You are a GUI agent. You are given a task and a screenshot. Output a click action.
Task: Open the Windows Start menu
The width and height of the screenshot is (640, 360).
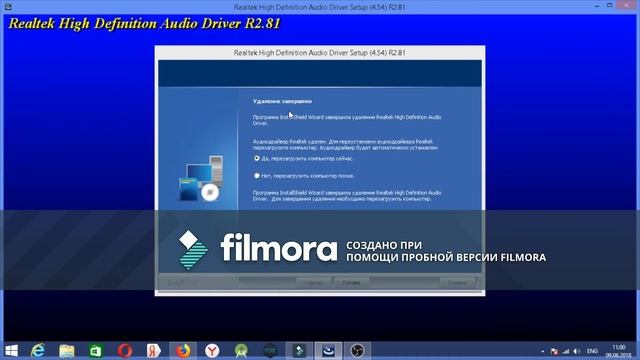click(x=11, y=351)
